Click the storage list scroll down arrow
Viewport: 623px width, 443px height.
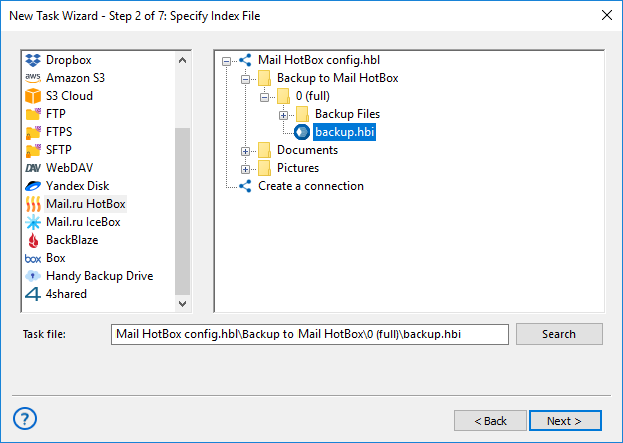(182, 304)
